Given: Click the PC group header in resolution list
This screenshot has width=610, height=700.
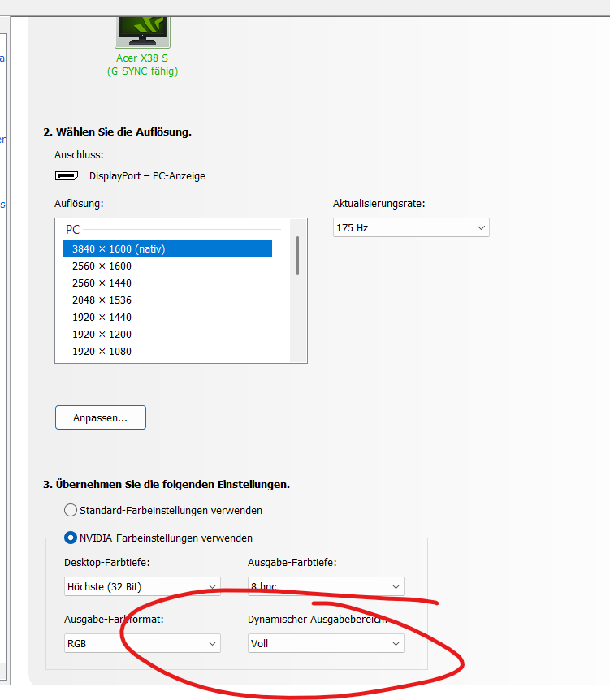Looking at the screenshot, I should pos(73,230).
